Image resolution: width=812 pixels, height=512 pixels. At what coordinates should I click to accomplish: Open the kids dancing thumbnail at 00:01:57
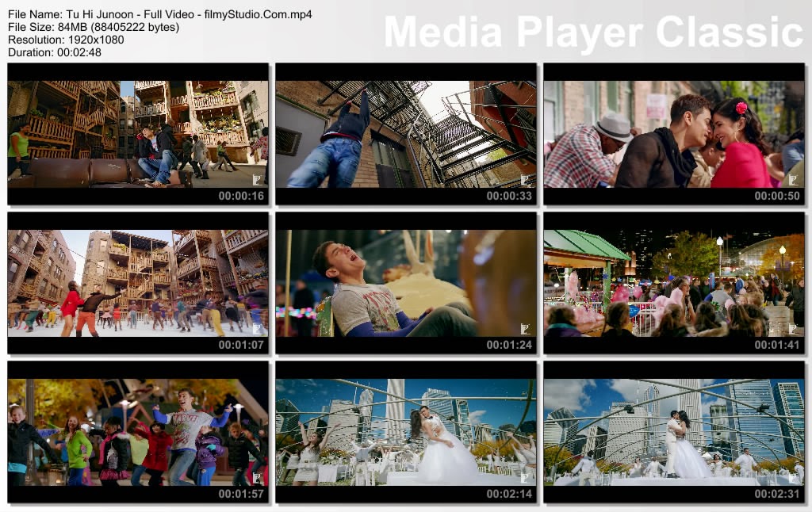[x=138, y=431]
